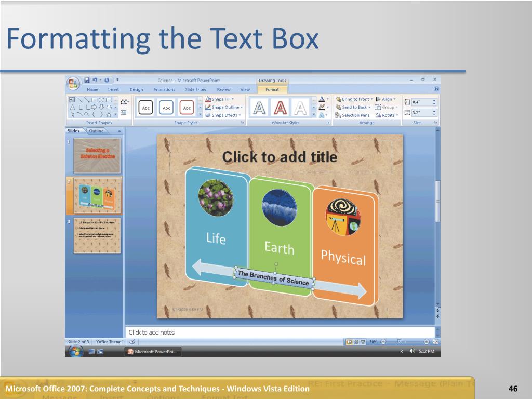Open the Align dropdown
The height and width of the screenshot is (399, 532).
[x=385, y=99]
